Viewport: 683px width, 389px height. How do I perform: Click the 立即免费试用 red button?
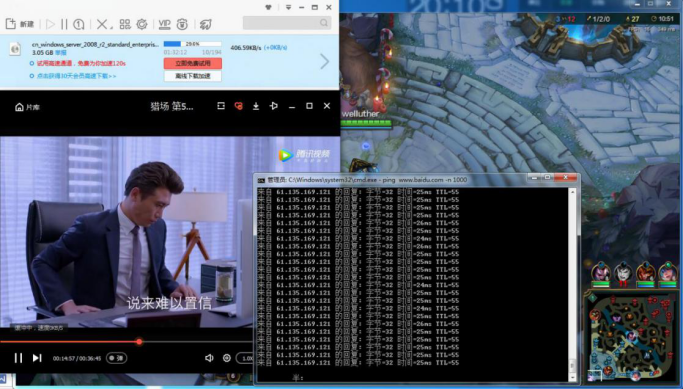(193, 63)
